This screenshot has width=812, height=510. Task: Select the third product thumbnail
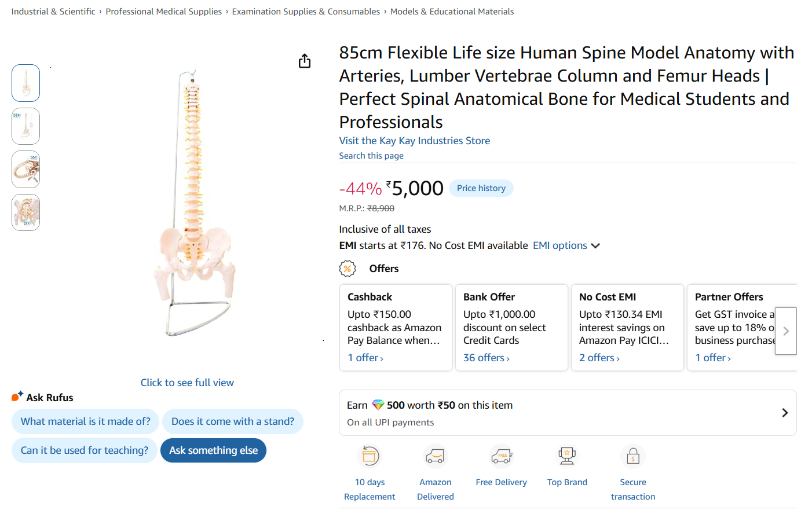pyautogui.click(x=26, y=170)
